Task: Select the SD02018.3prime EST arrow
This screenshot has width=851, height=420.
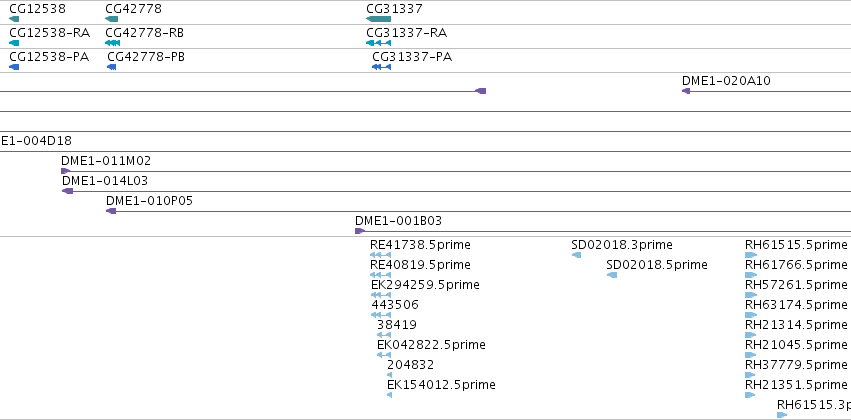Action: coord(576,255)
